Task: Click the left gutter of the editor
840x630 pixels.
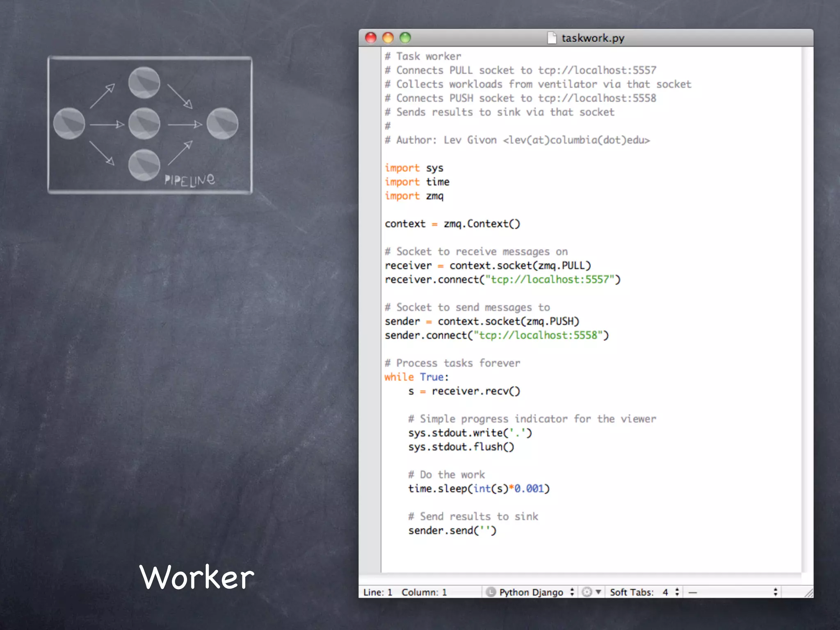Action: [x=370, y=308]
